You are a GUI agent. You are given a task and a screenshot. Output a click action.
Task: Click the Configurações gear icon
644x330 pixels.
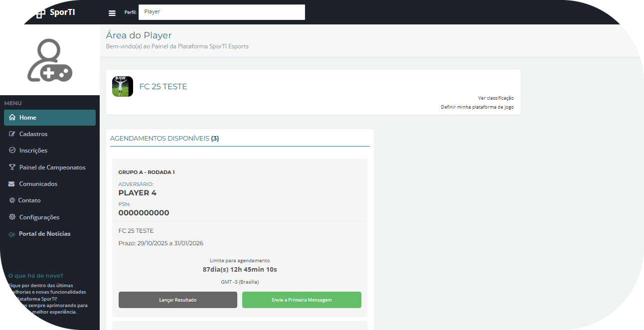pos(12,217)
